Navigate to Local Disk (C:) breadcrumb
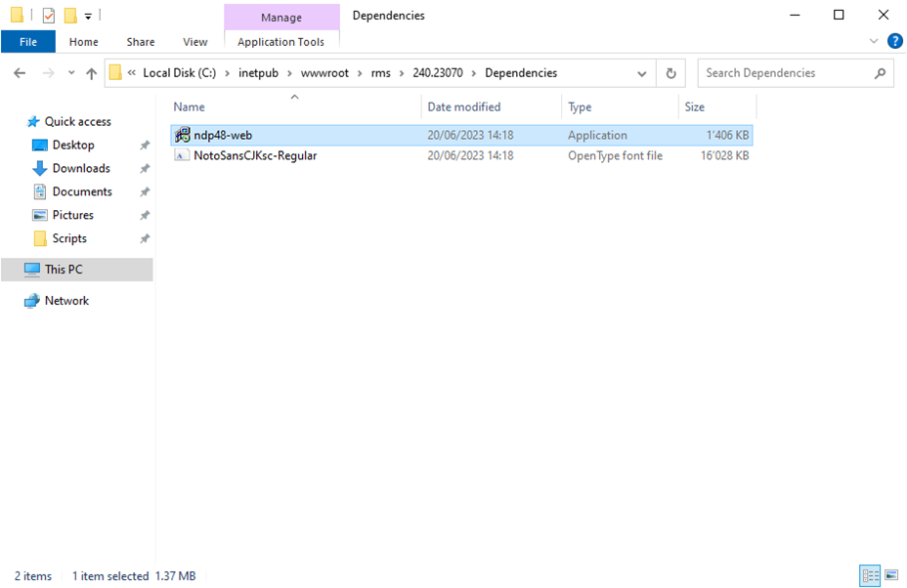907x588 pixels. point(179,73)
